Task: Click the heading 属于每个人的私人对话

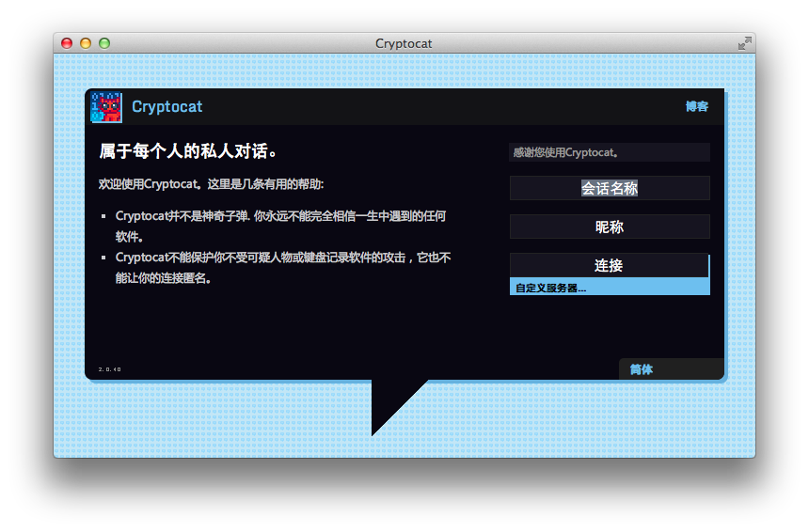Action: 188,151
